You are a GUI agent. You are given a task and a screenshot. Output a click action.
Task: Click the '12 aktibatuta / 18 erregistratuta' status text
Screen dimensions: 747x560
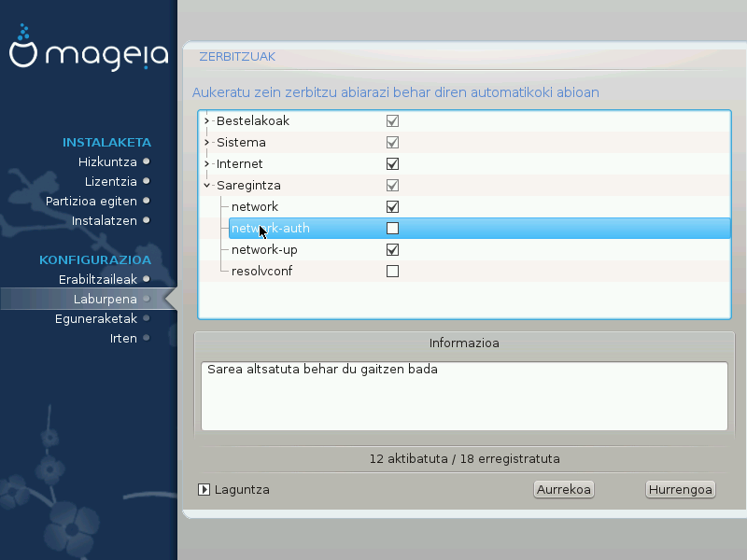click(x=464, y=458)
